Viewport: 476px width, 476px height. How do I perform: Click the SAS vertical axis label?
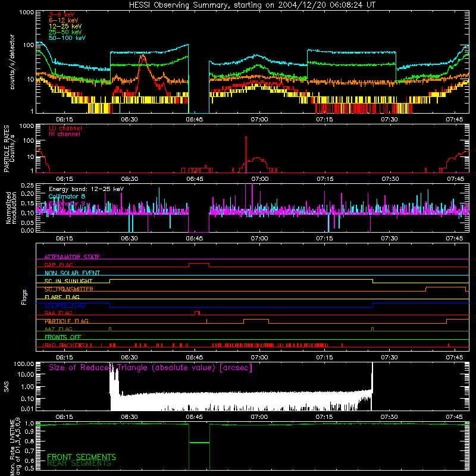[x=7, y=387]
